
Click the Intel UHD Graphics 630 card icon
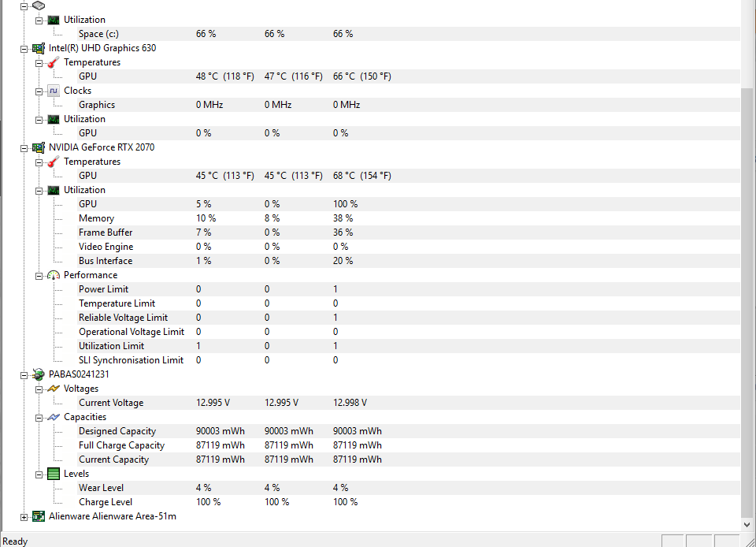(39, 48)
